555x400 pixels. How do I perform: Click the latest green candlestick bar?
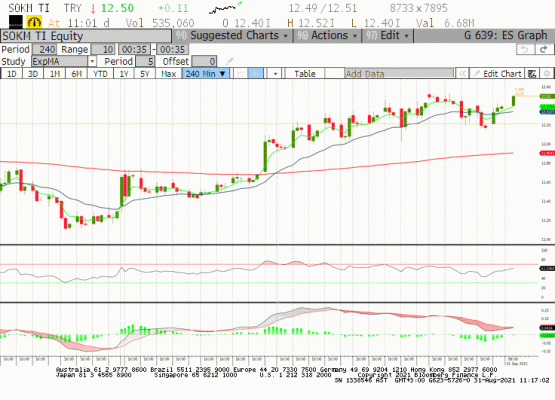[x=513, y=101]
